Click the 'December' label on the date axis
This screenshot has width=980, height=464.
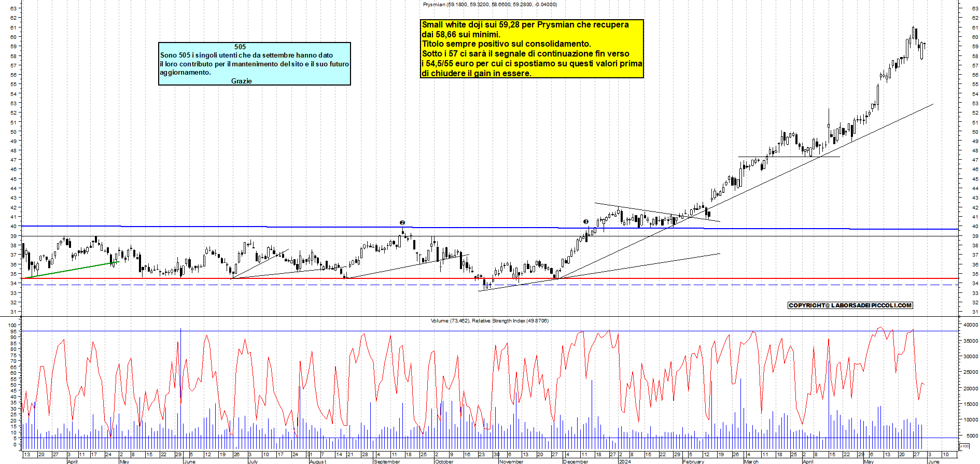tap(576, 461)
